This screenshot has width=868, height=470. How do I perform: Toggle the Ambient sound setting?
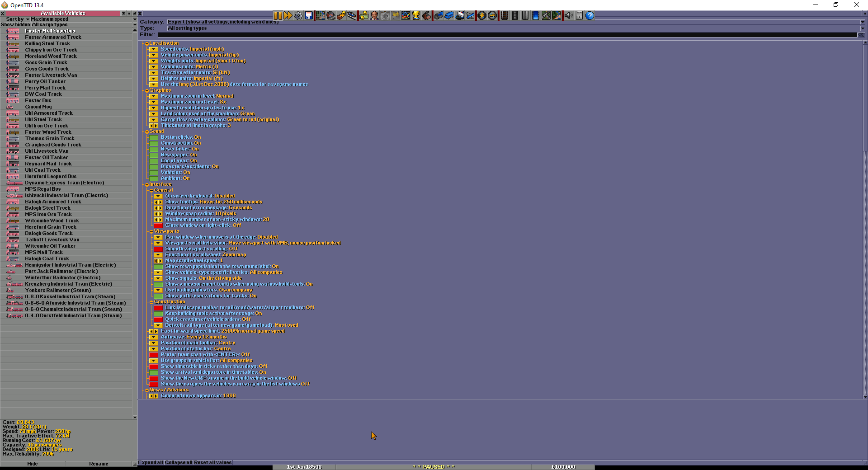pos(154,179)
